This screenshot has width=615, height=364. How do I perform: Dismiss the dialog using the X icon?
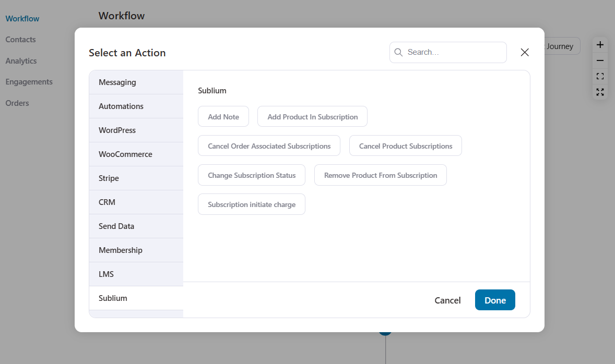(x=525, y=52)
